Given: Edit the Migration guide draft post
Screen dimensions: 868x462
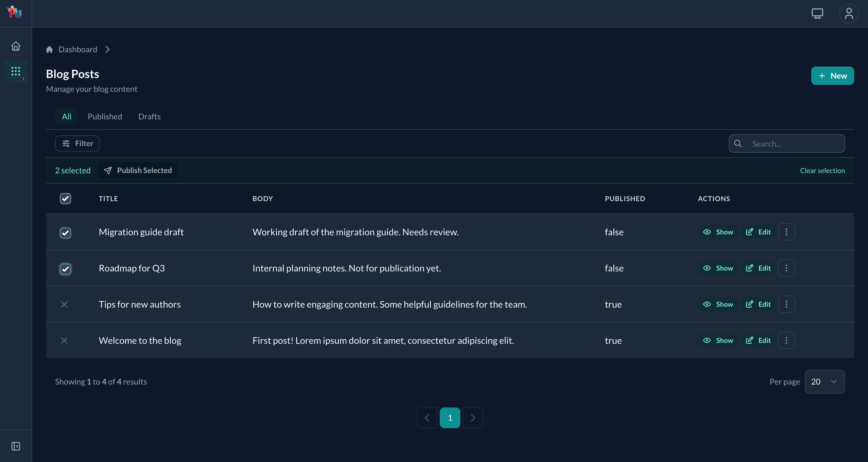Looking at the screenshot, I should point(758,232).
